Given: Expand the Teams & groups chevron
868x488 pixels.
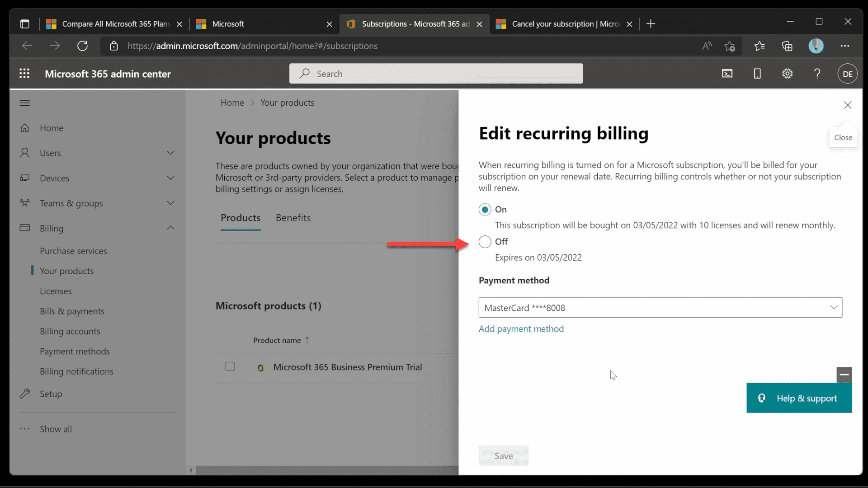Looking at the screenshot, I should 170,203.
